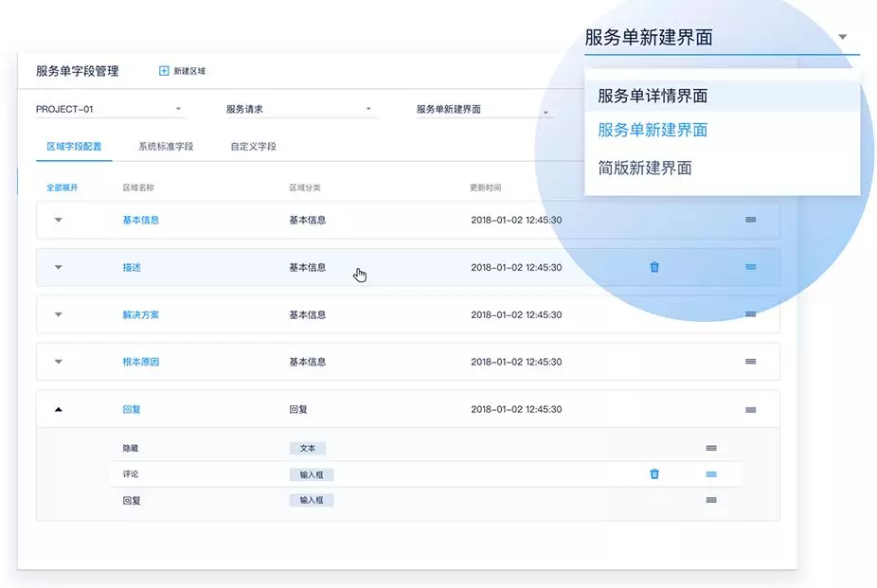Expand the 根本原因 region row
The image size is (877, 588).
[x=58, y=362]
